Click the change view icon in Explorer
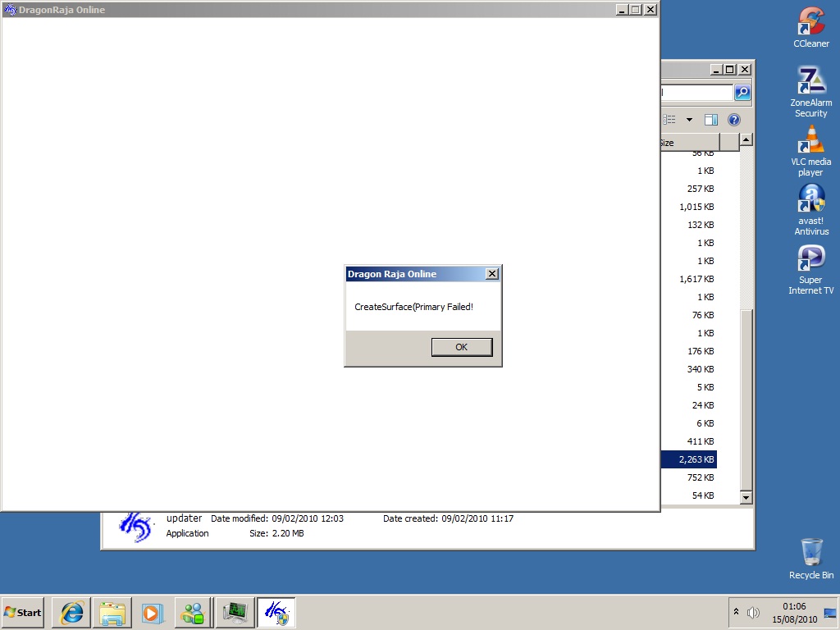840x630 pixels. click(x=670, y=120)
